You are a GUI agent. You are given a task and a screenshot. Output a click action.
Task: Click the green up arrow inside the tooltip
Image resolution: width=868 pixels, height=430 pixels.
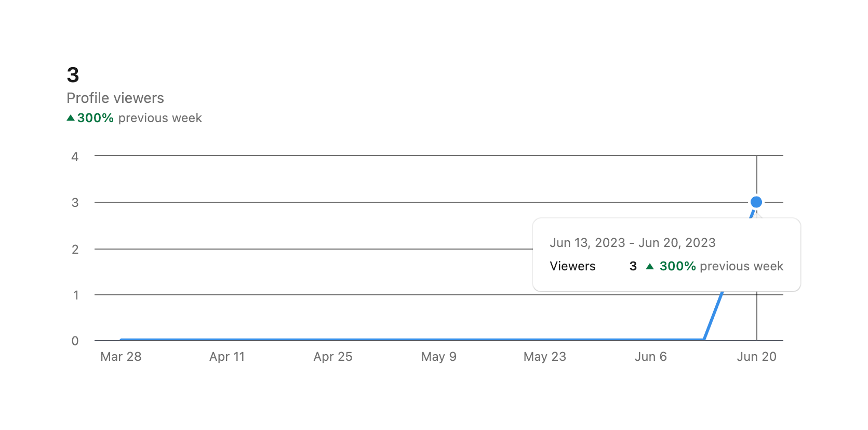tap(649, 266)
